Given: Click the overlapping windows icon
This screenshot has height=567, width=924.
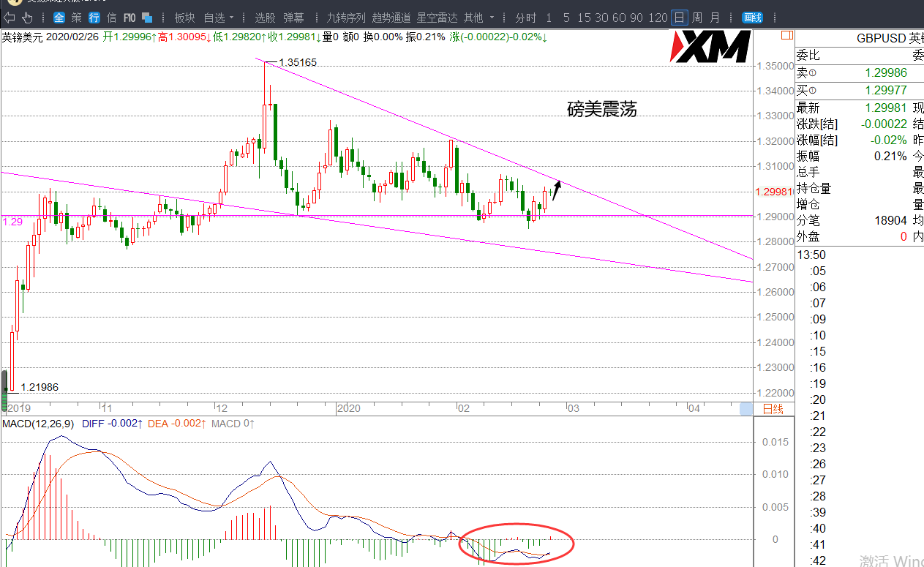Looking at the screenshot, I should (x=147, y=18).
